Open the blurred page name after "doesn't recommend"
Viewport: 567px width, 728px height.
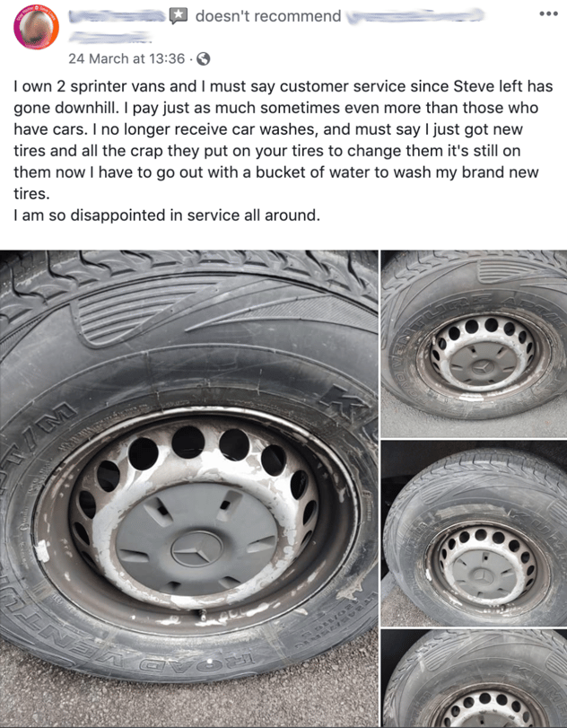tap(415, 17)
